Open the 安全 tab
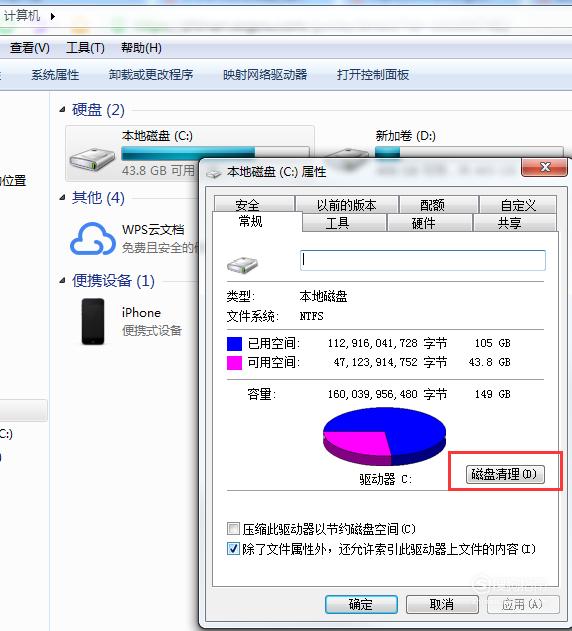 coord(247,205)
